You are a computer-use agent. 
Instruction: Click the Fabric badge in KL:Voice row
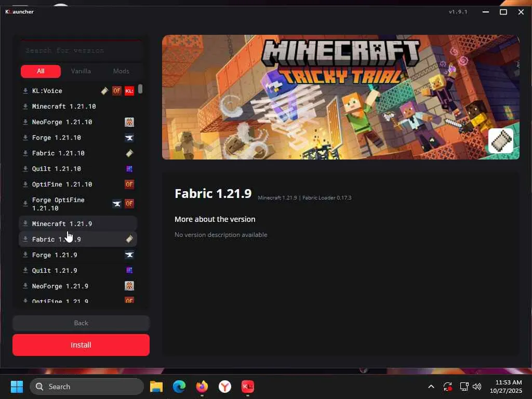104,90
